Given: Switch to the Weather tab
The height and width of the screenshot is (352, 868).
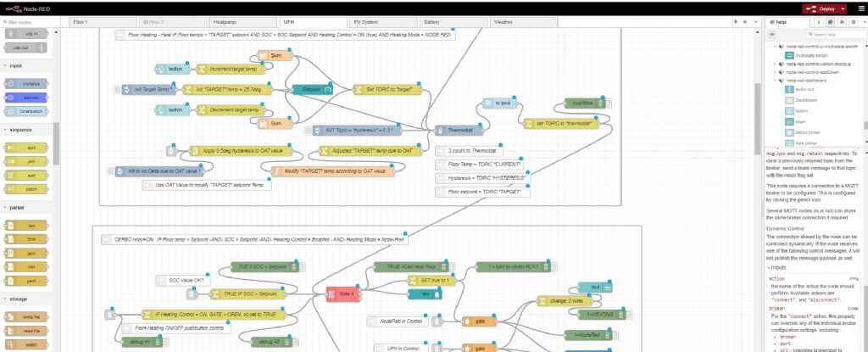Looking at the screenshot, I should point(522,22).
